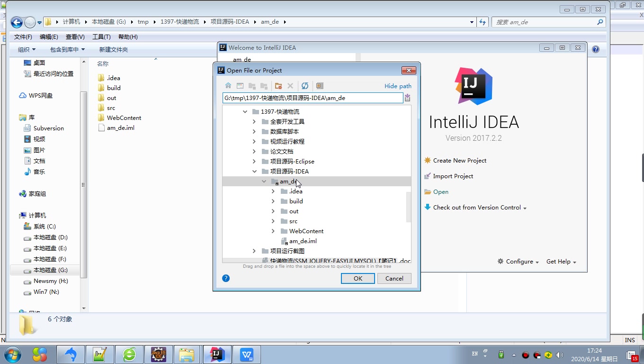The image size is (644, 364).
Task: Click the tmp segment in the Explorer address bar
Action: click(143, 22)
